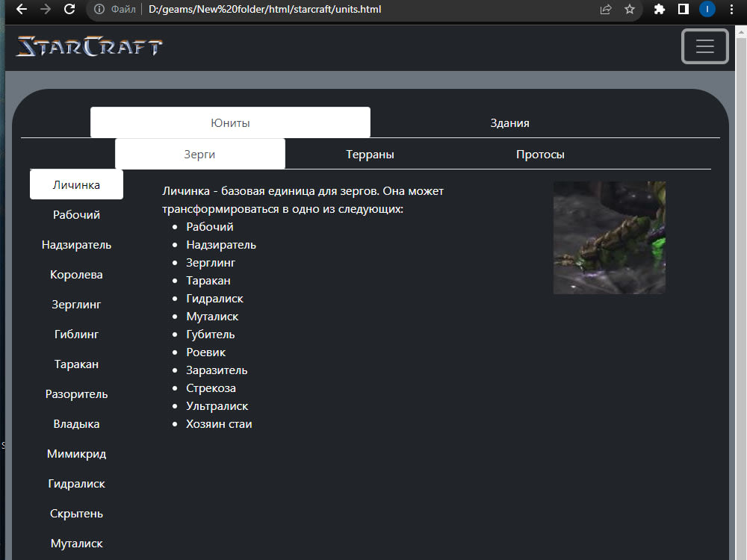The width and height of the screenshot is (747, 560).
Task: Reload the units.html page
Action: 69,9
